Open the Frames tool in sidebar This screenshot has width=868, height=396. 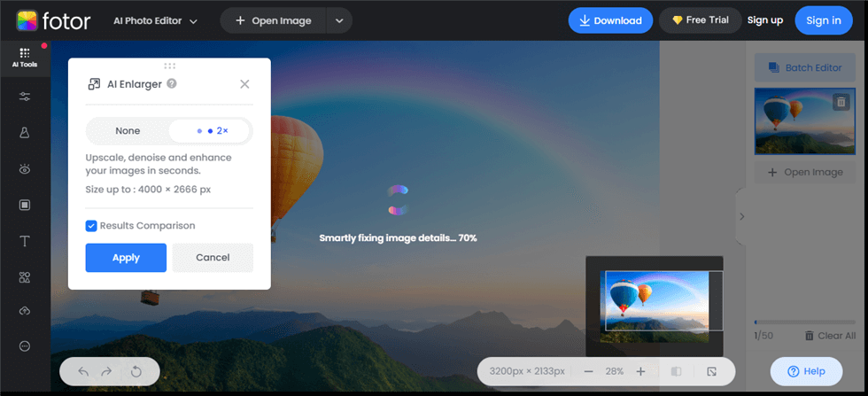point(25,205)
